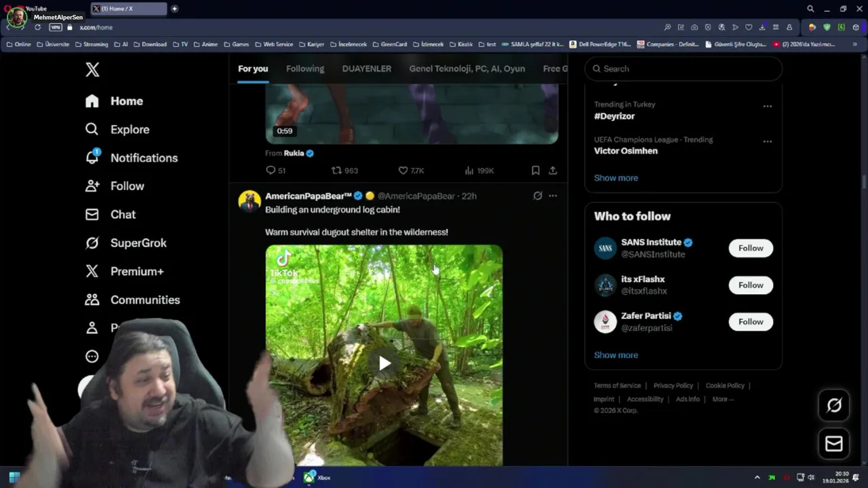The image size is (868, 488).
Task: Open more options for #Deyrizor trend
Action: point(767,106)
